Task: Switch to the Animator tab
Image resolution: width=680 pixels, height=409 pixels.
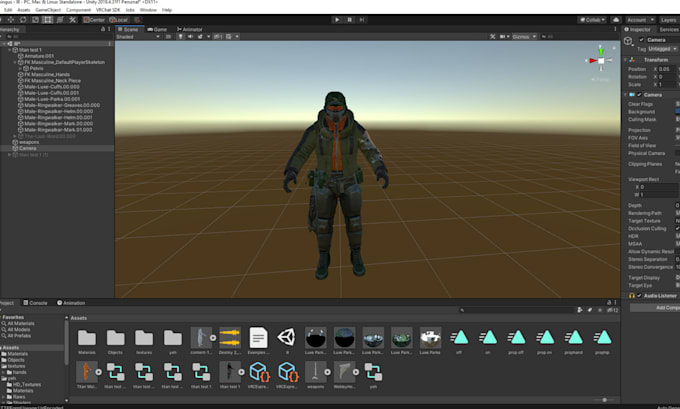Action: coord(190,29)
